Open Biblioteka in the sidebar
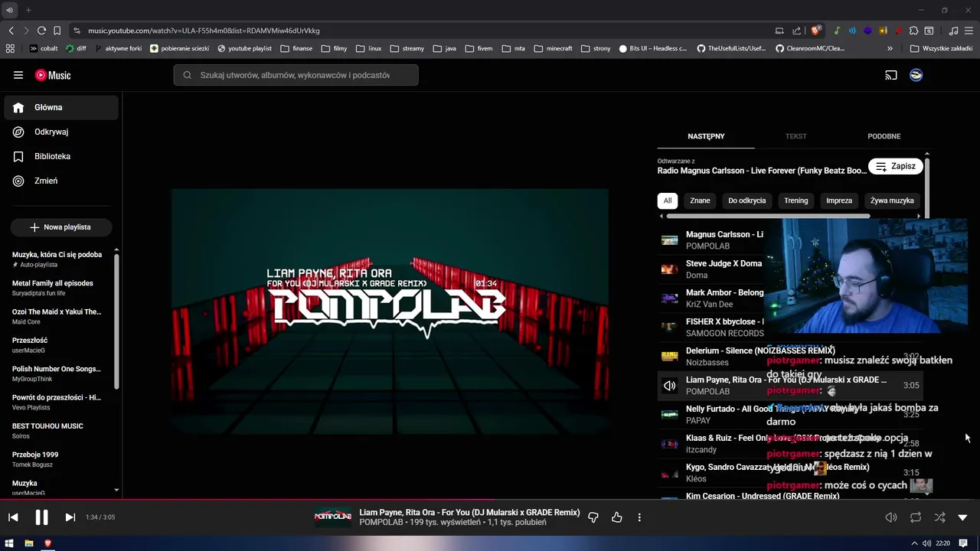Screen dimensions: 980x551 [61, 156]
